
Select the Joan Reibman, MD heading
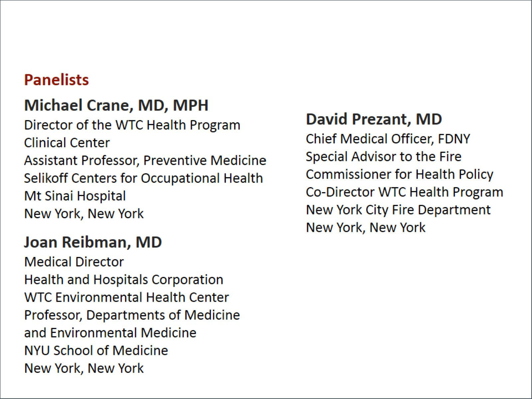93,242
